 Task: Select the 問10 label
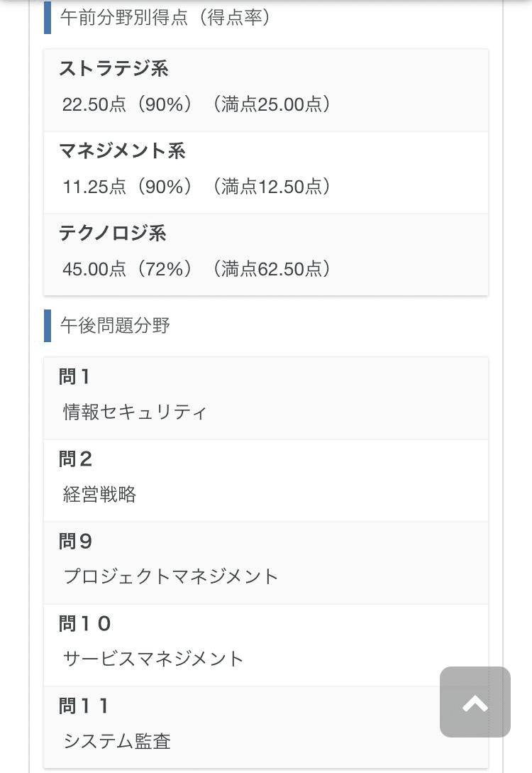85,624
